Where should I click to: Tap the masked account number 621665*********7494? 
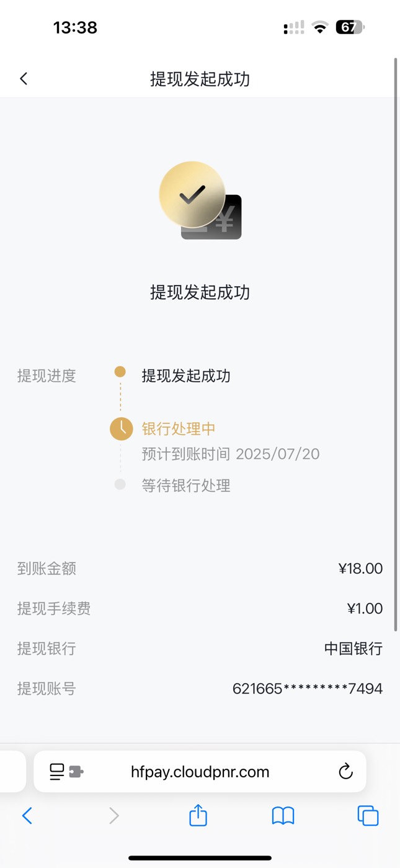pos(308,688)
